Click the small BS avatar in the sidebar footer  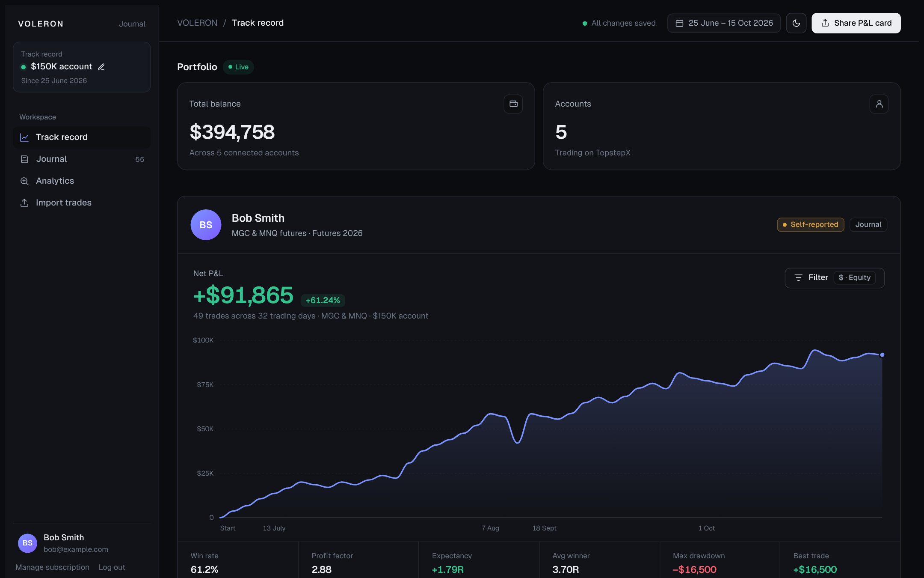[27, 543]
